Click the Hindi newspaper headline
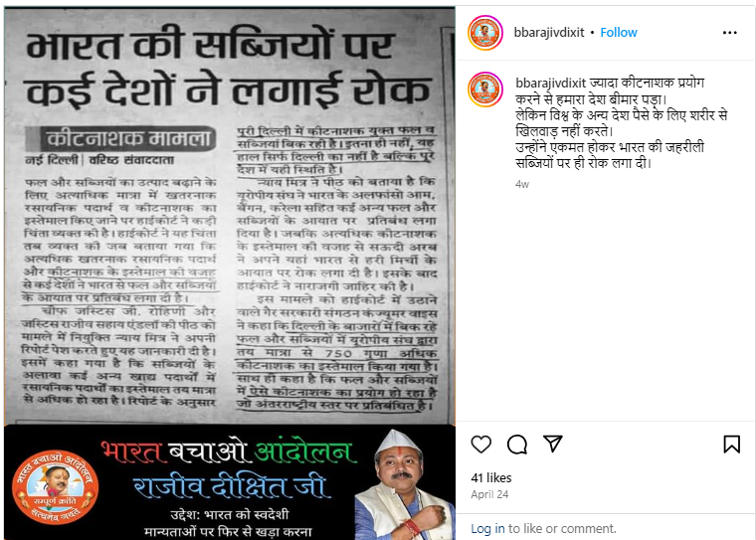The height and width of the screenshot is (540, 756). (x=227, y=68)
